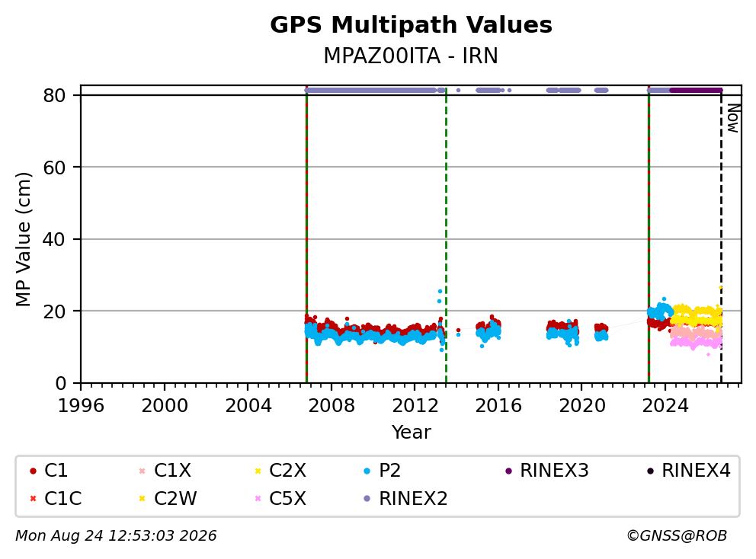The width and height of the screenshot is (756, 559).
Task: Click the RINEX2 legend entry
Action: pos(405,498)
